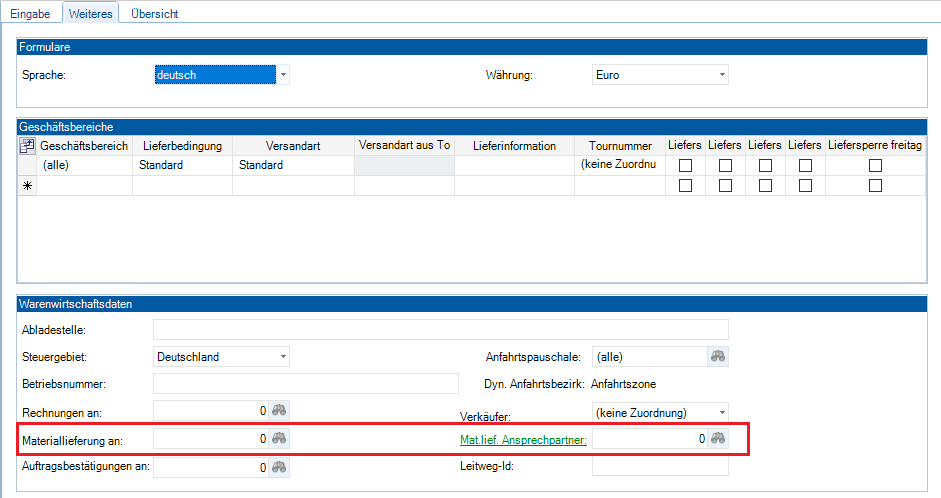This screenshot has width=941, height=498.
Task: Click into the Abladestelle text field
Action: (440, 330)
